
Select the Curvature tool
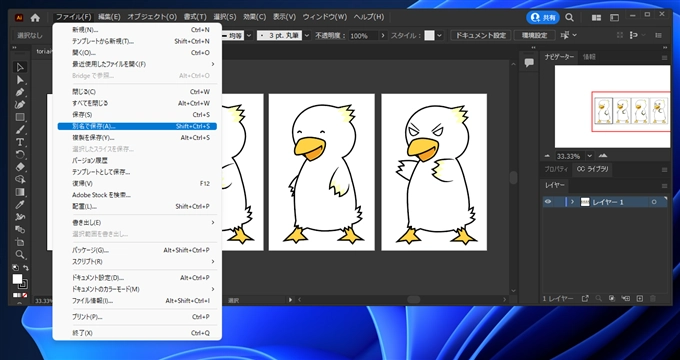20,105
